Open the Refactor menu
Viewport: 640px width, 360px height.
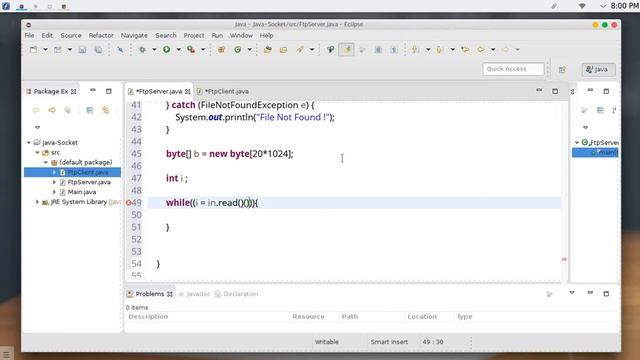[101, 36]
